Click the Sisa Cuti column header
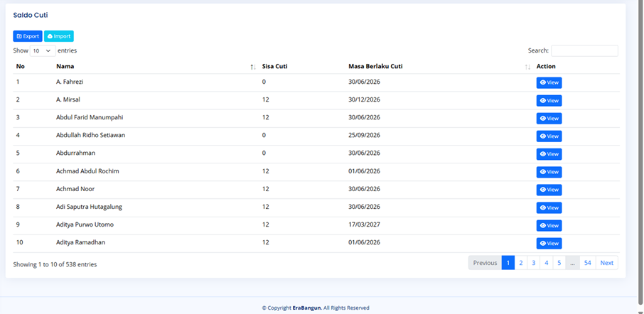Viewport: 644px width, 314px height. 275,67
